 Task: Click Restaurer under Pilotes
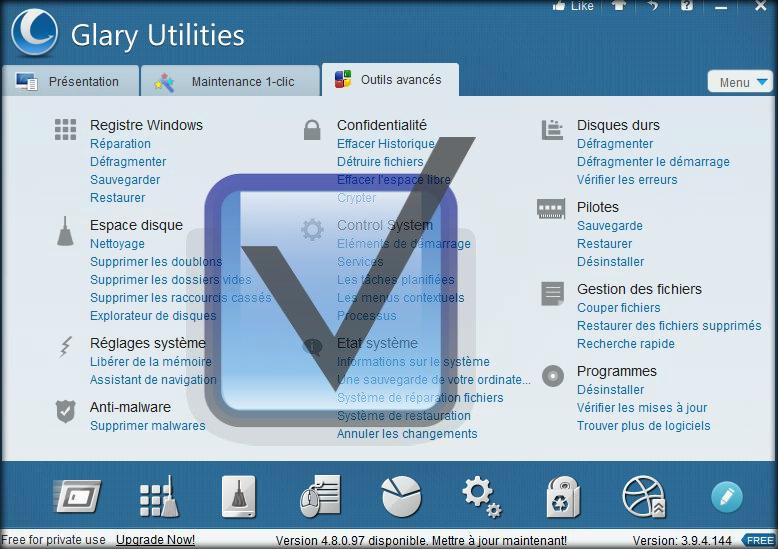pos(604,244)
